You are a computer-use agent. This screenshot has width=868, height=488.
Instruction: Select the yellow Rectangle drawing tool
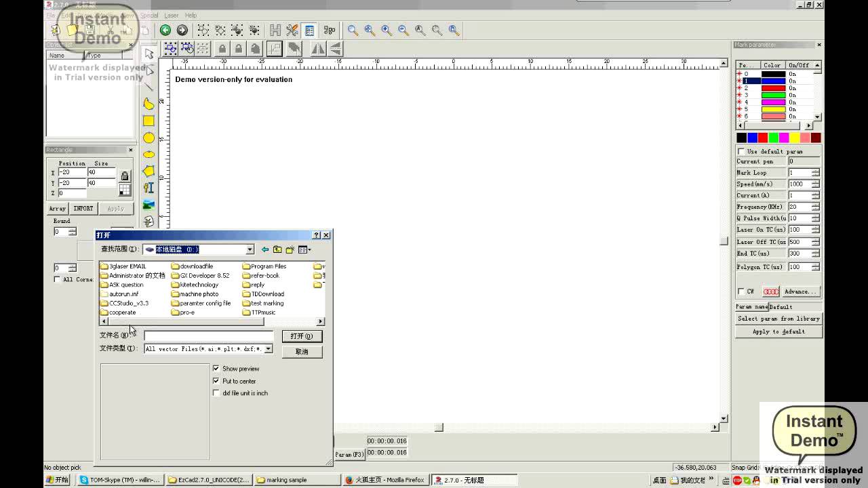pos(149,121)
